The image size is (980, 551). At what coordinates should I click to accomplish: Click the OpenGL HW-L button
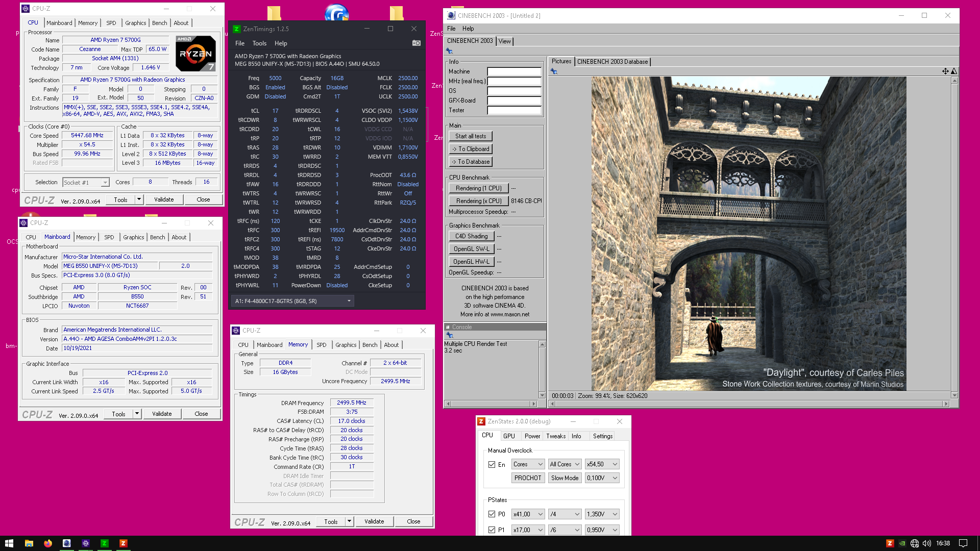pyautogui.click(x=472, y=262)
